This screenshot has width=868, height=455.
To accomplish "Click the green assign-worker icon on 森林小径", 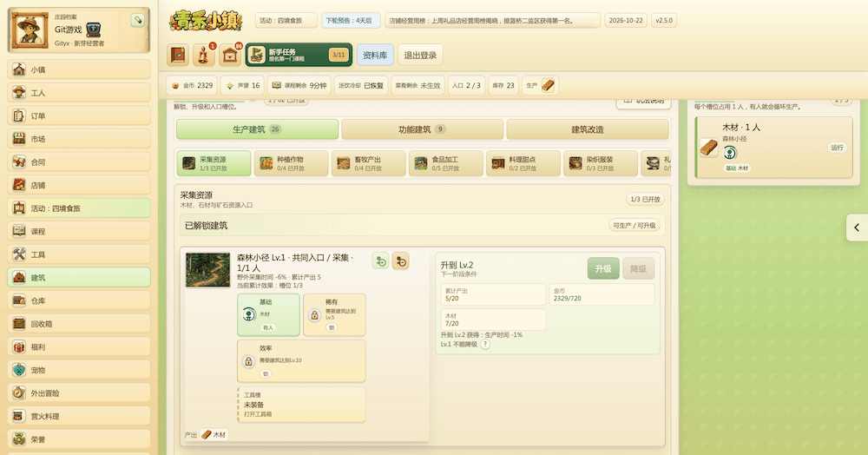I will pos(380,260).
